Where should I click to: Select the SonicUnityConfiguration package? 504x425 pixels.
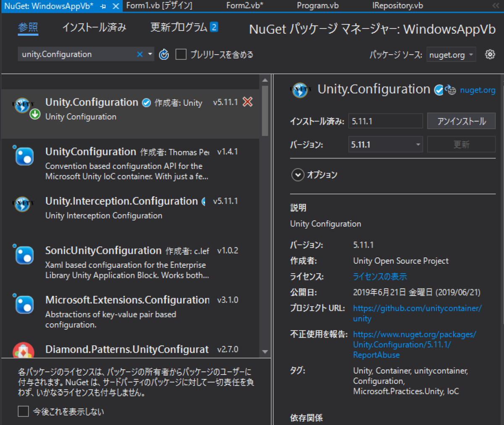[130, 262]
